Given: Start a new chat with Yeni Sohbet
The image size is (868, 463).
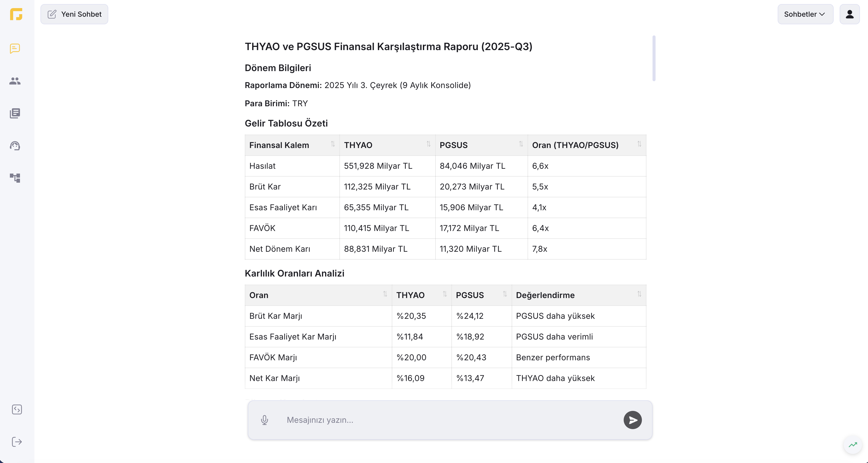Looking at the screenshot, I should 74,14.
